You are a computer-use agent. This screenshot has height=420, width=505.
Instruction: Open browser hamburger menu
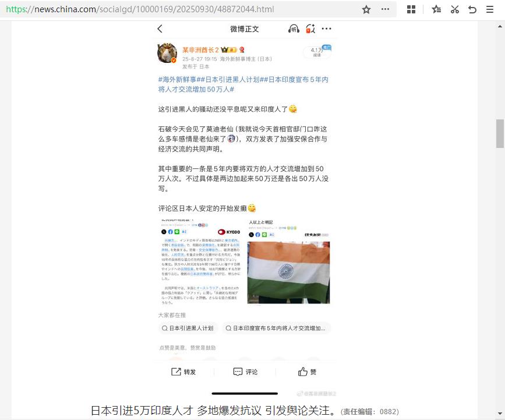tap(490, 9)
